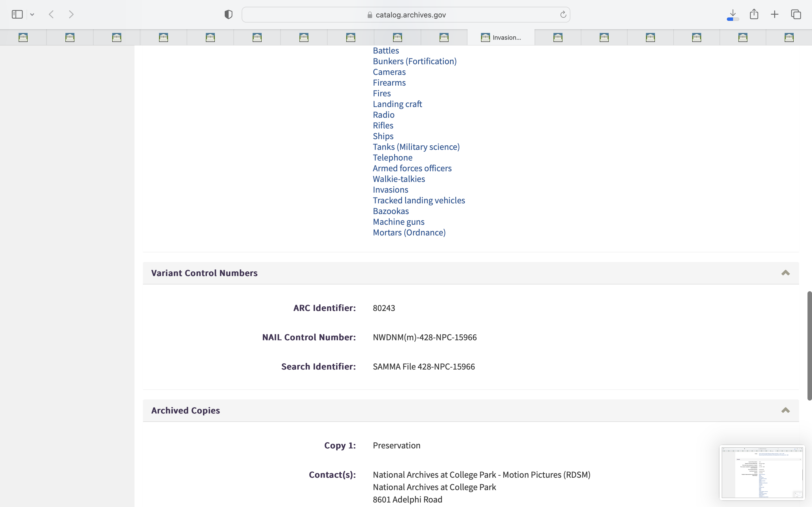The height and width of the screenshot is (507, 812).
Task: Toggle the Safari sidebar icon
Action: [x=17, y=14]
